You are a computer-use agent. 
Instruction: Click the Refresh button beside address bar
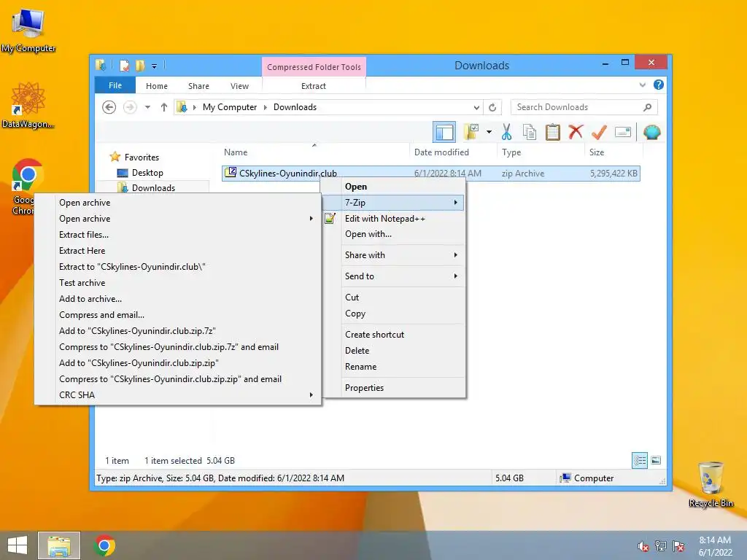pyautogui.click(x=492, y=107)
